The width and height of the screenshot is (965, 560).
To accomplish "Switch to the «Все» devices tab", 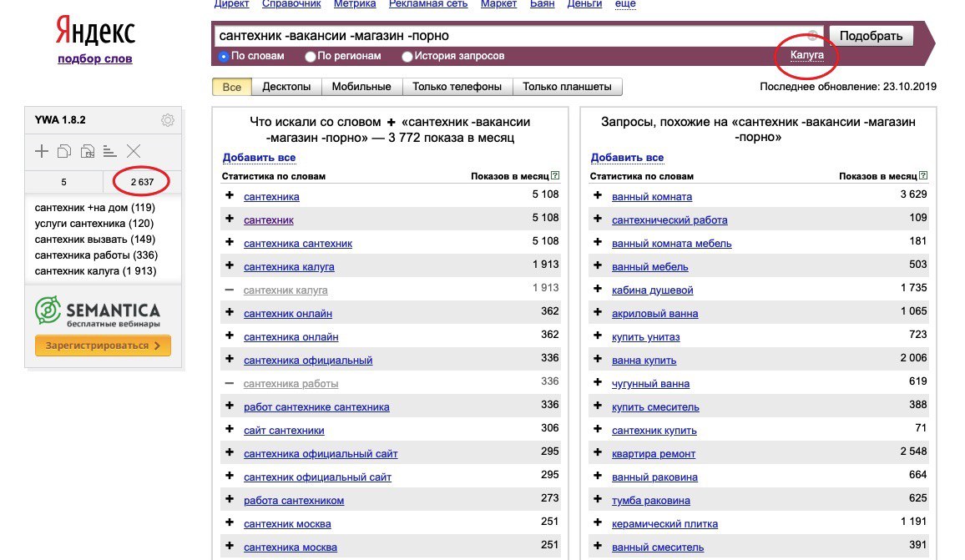I will point(232,87).
